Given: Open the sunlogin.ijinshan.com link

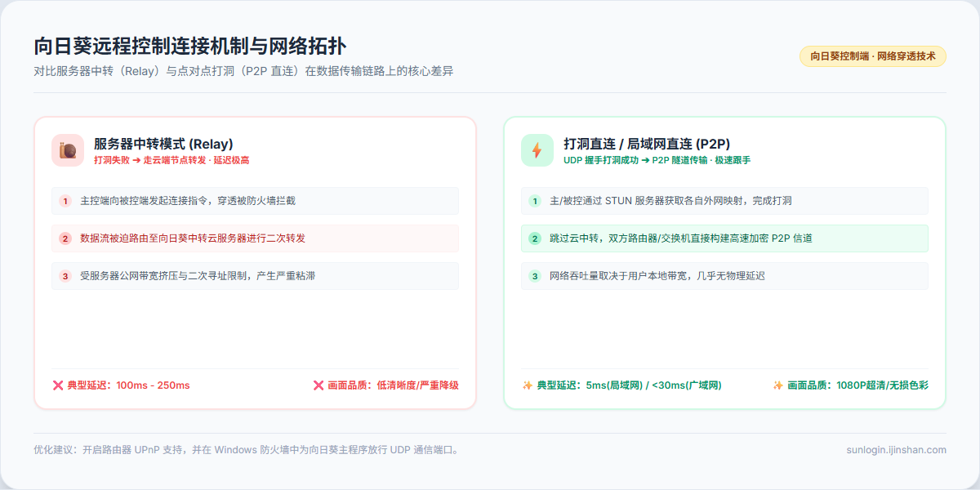Looking at the screenshot, I should pos(897,450).
